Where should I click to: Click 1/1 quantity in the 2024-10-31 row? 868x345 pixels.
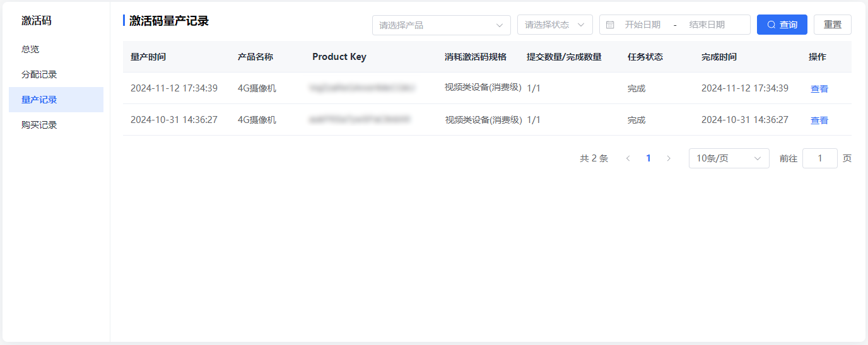click(534, 120)
